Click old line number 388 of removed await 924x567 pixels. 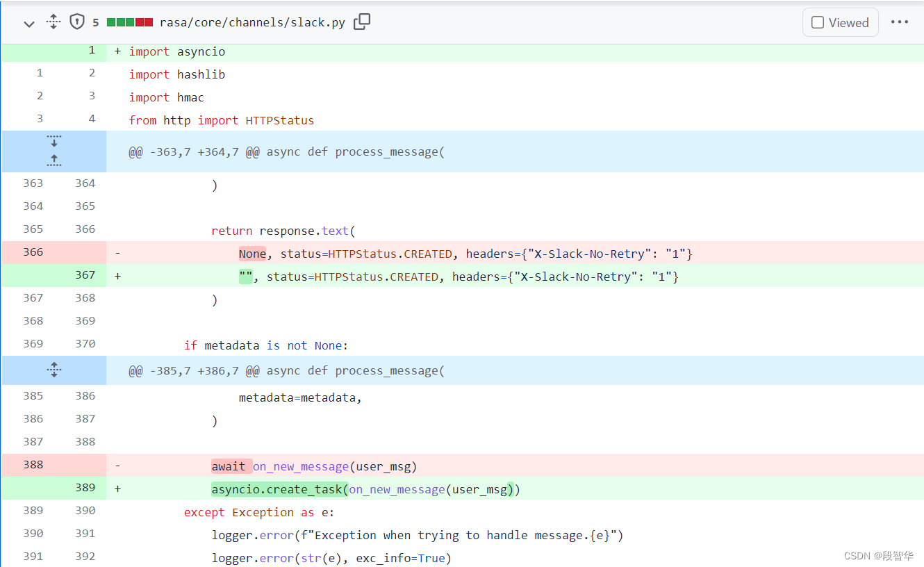[33, 465]
